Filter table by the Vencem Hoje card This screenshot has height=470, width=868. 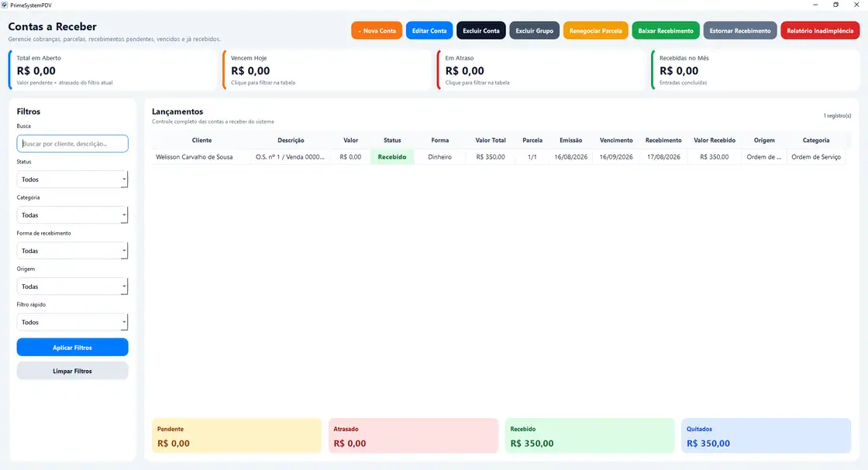(326, 70)
